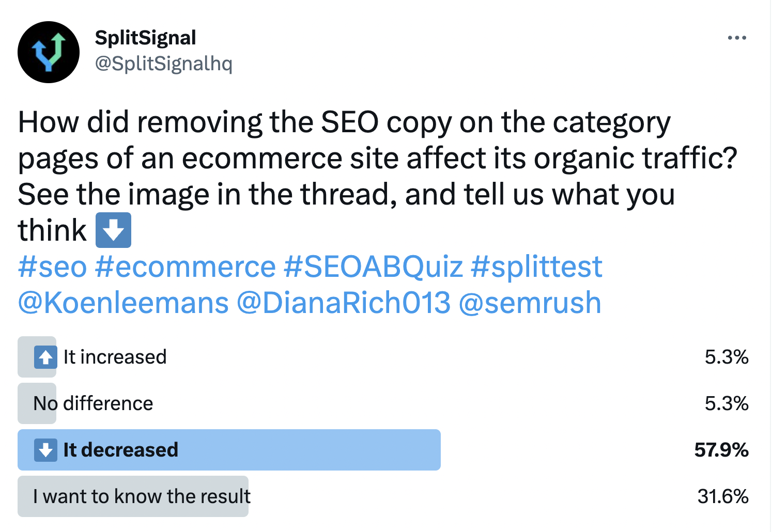772x532 pixels.
Task: Open the #ecommerce hashtag
Action: [185, 267]
